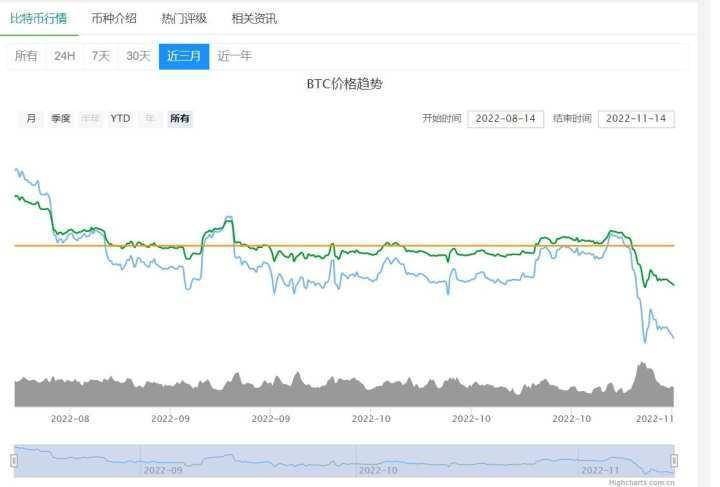Switch to the 近一年 range
This screenshot has width=720, height=487.
[235, 56]
